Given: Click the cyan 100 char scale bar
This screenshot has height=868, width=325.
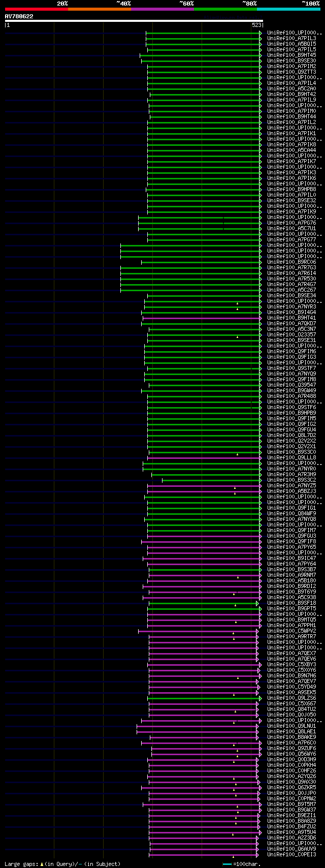Looking at the screenshot, I should (x=227, y=864).
